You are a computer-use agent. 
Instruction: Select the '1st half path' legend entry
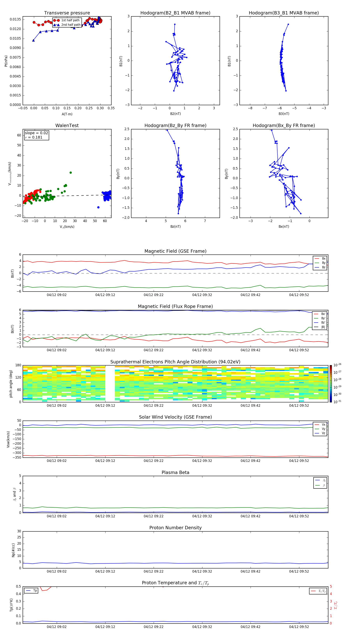(x=66, y=20)
